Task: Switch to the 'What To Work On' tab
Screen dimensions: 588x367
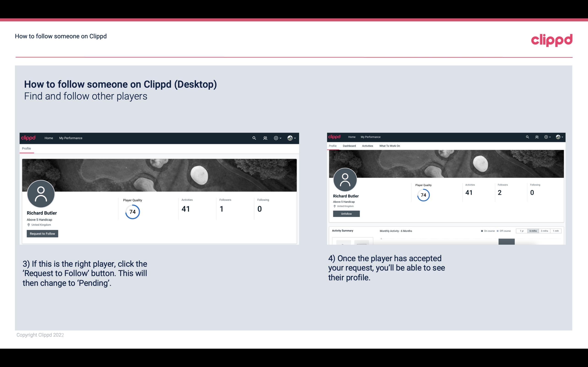Action: coord(389,146)
